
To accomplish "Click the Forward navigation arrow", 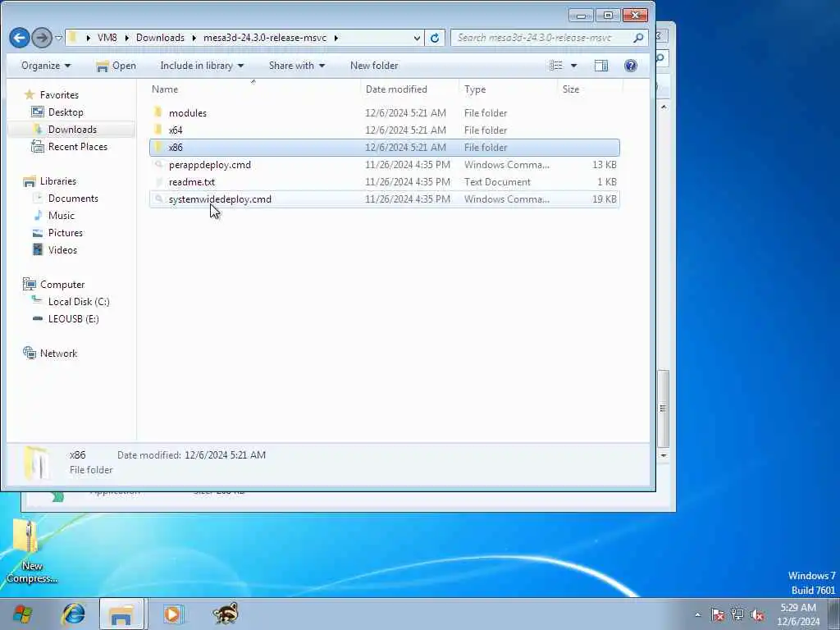I will point(42,38).
